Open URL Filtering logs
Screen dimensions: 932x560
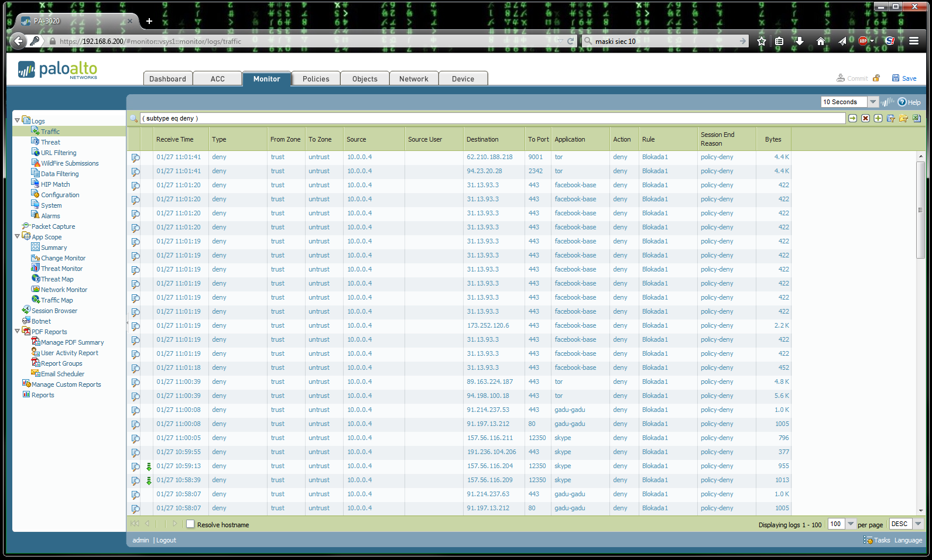point(59,153)
